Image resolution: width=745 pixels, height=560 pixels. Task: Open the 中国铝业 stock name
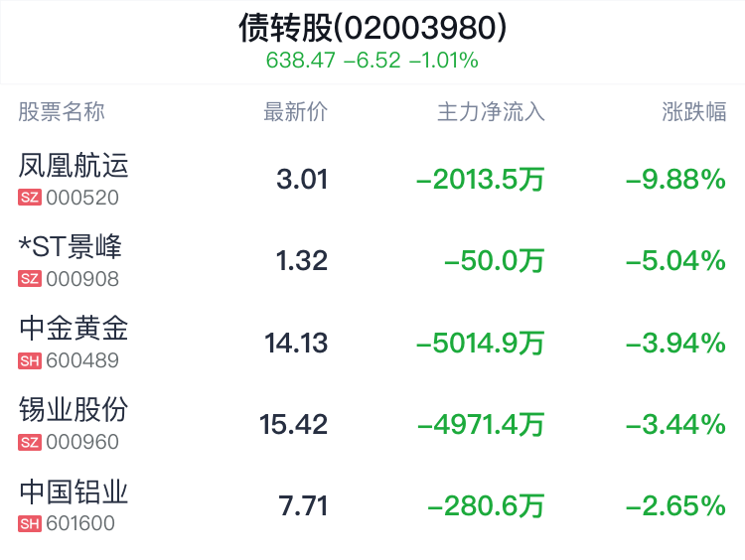[x=74, y=490]
